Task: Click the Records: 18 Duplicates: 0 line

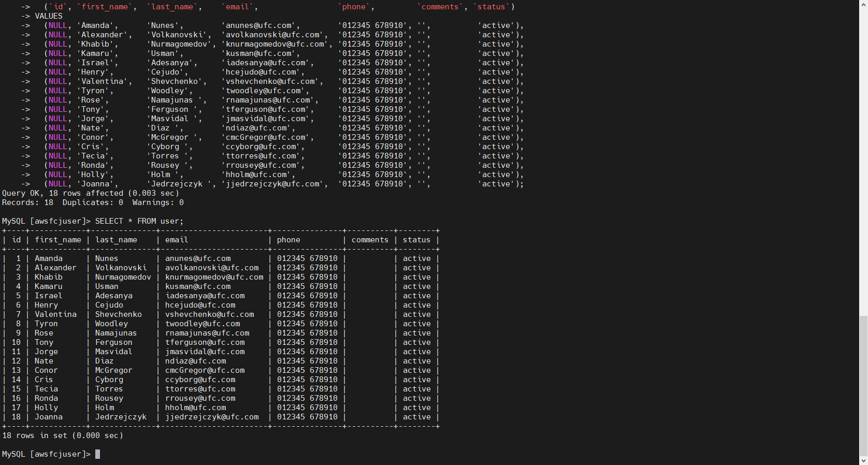Action: (93, 202)
